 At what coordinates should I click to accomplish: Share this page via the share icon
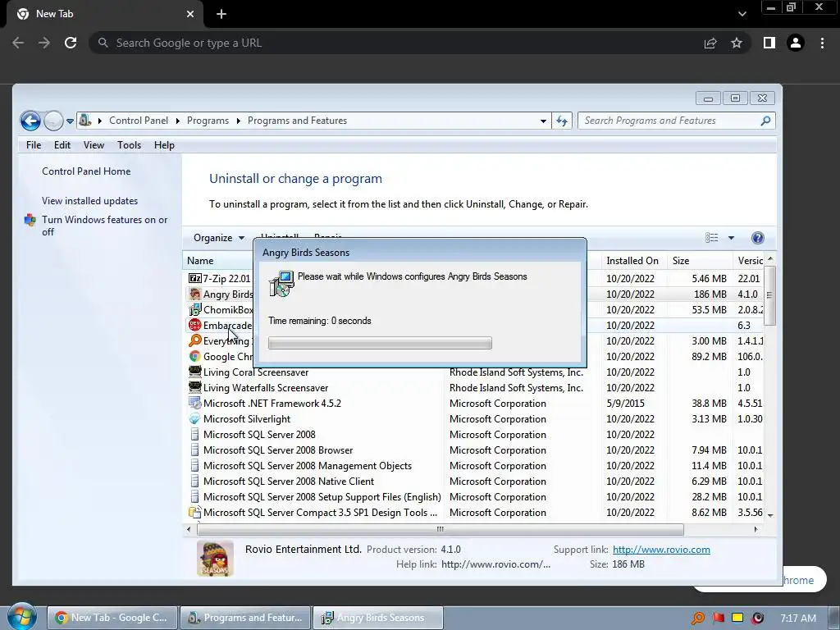tap(710, 43)
